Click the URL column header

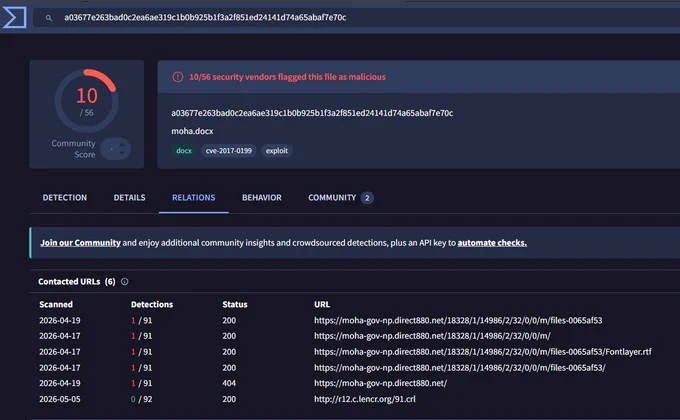point(322,304)
